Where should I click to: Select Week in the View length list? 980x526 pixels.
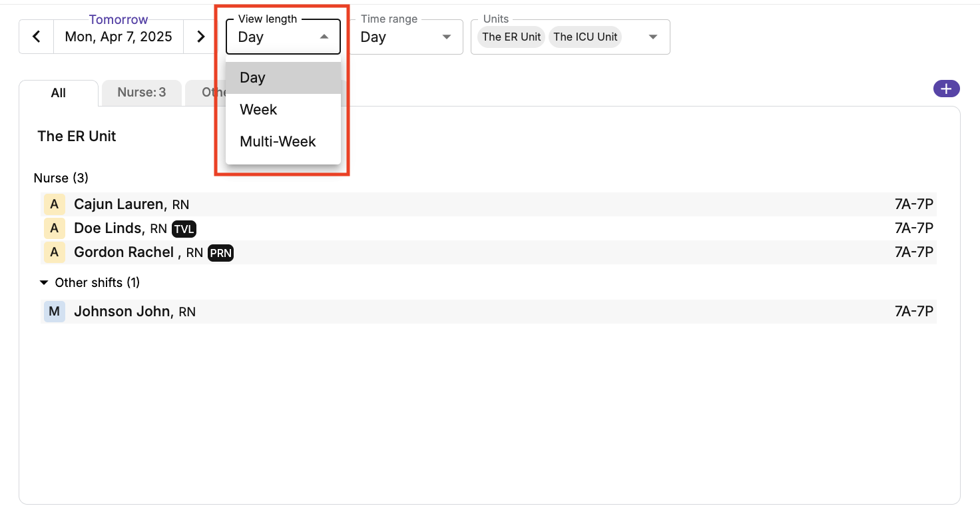283,110
